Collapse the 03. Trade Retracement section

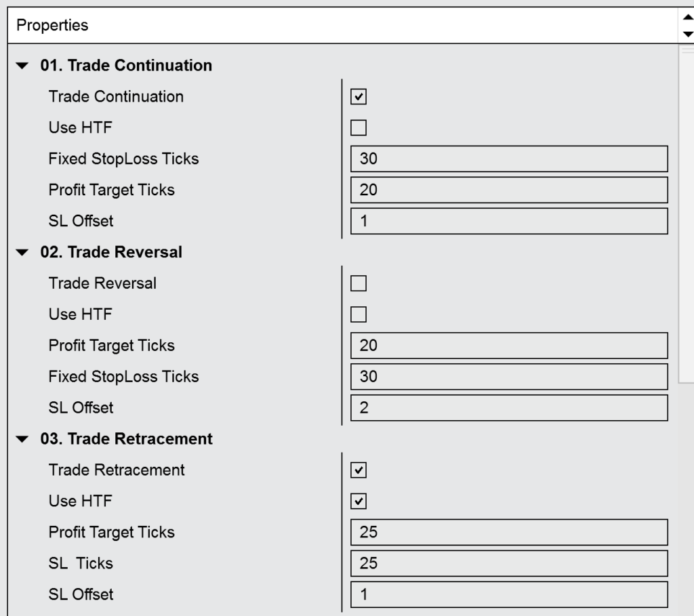click(24, 440)
